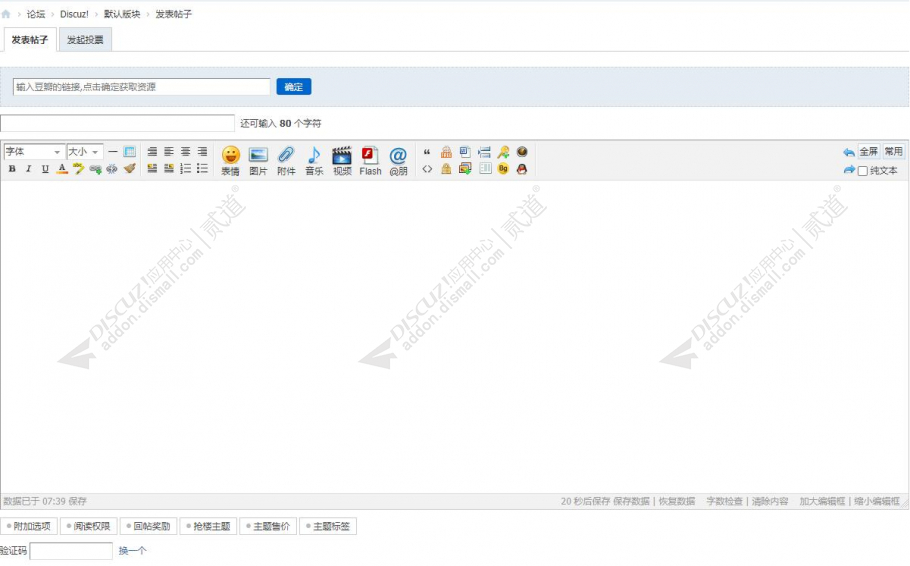The width and height of the screenshot is (910, 566).
Task: Open 默认版块 breadcrumb link
Action: [122, 14]
